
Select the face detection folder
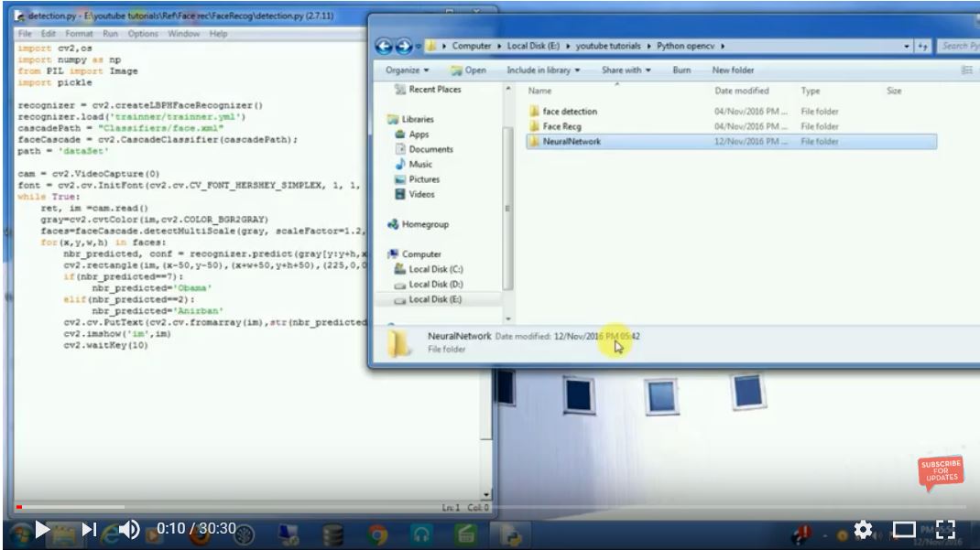tap(569, 112)
